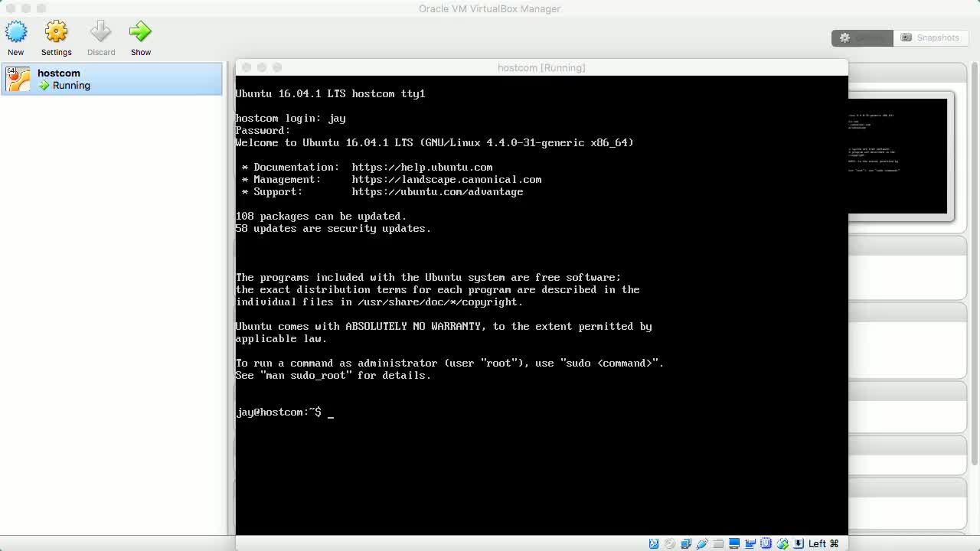The image size is (980, 551).
Task: Click the 'See "man sudo_root" for details' line
Action: pyautogui.click(x=333, y=375)
